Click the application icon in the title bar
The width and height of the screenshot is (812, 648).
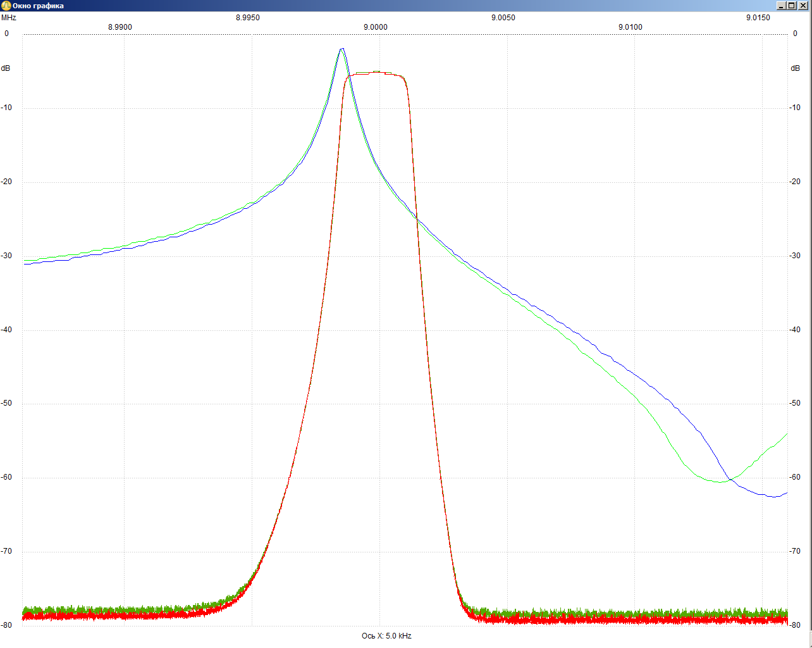(x=6, y=6)
